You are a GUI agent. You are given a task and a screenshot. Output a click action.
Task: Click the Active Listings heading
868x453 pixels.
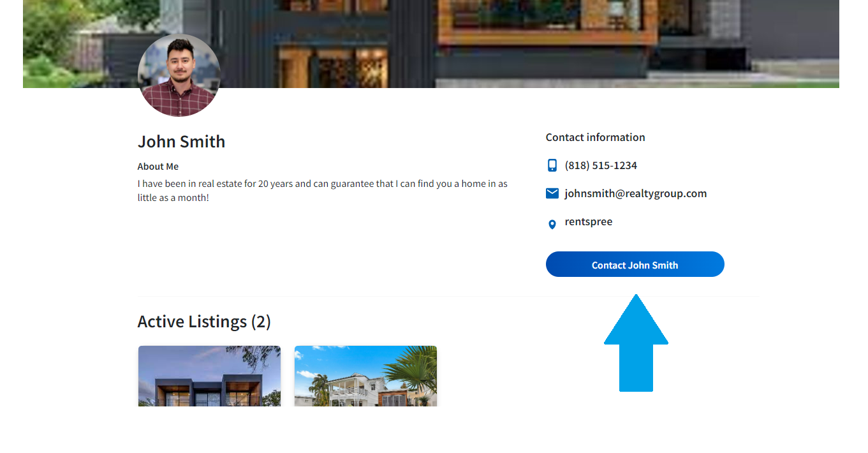tap(204, 321)
